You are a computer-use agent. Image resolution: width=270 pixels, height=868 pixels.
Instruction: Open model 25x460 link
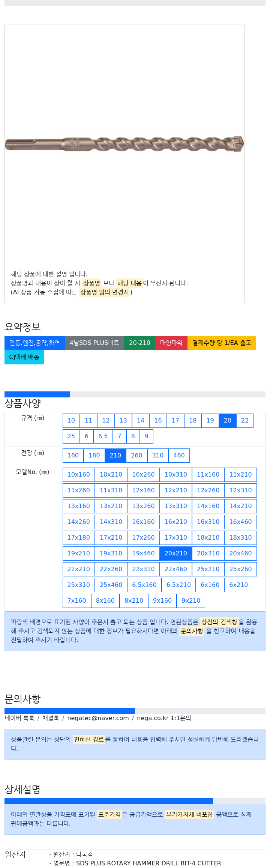point(111,585)
